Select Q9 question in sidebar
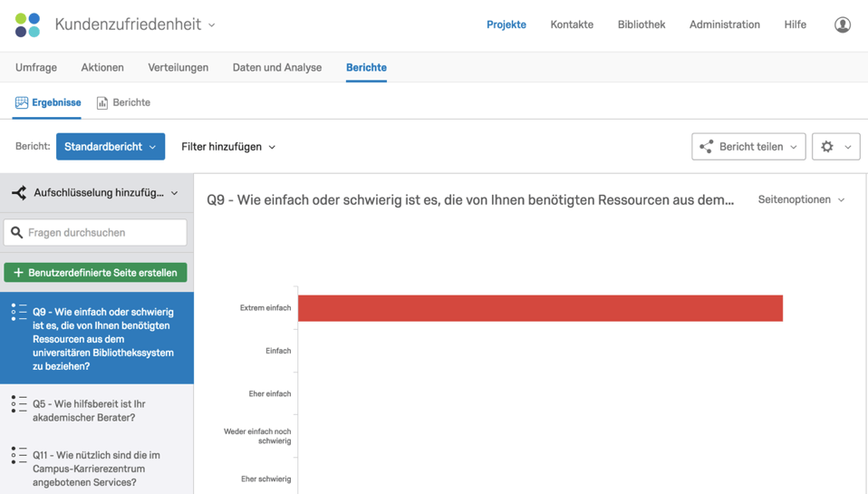The image size is (868, 494). 97,338
